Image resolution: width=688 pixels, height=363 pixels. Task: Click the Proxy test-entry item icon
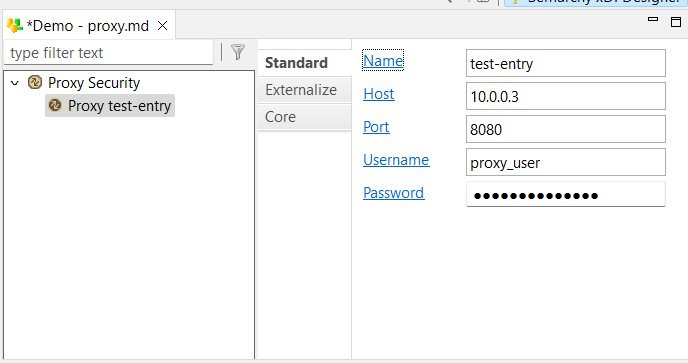[55, 105]
